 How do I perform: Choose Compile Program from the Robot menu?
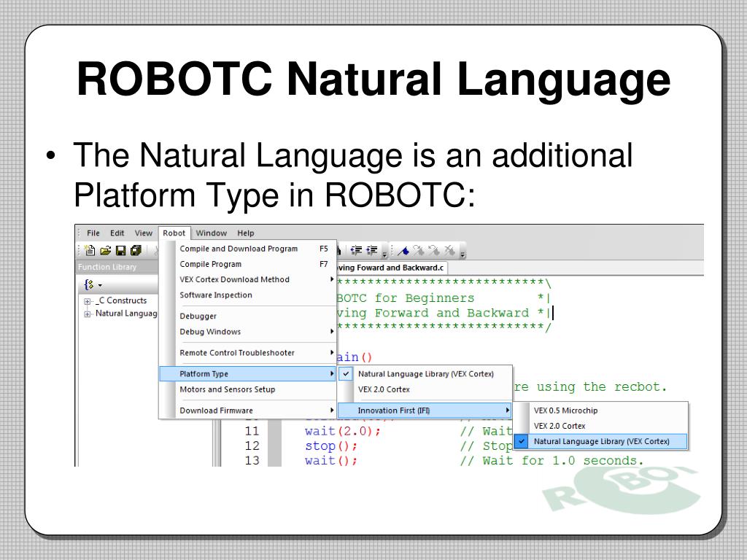click(248, 264)
